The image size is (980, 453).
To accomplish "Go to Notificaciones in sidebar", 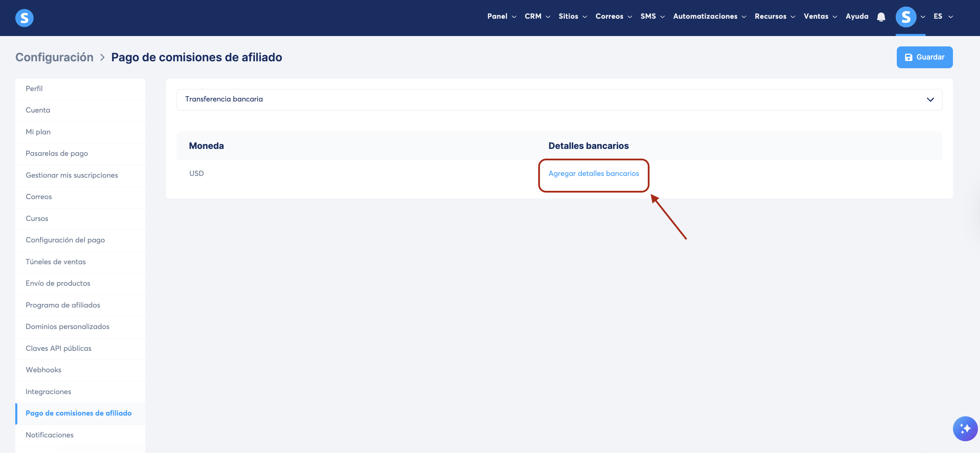I will [50, 435].
